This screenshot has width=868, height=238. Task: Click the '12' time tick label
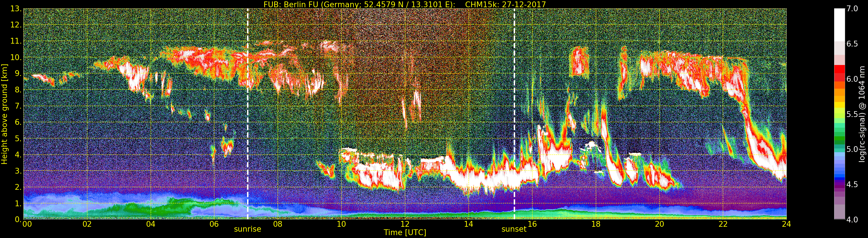click(x=405, y=224)
